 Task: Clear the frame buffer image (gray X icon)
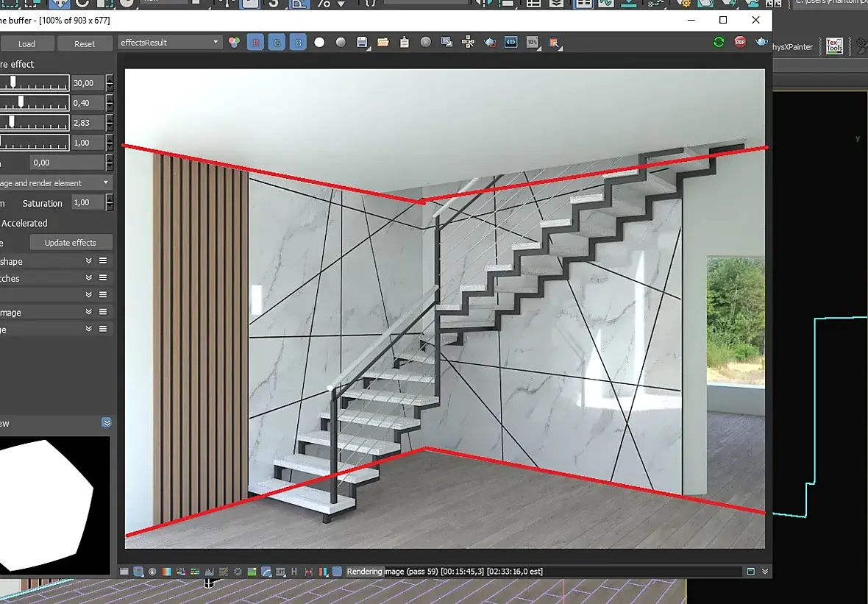tap(426, 42)
